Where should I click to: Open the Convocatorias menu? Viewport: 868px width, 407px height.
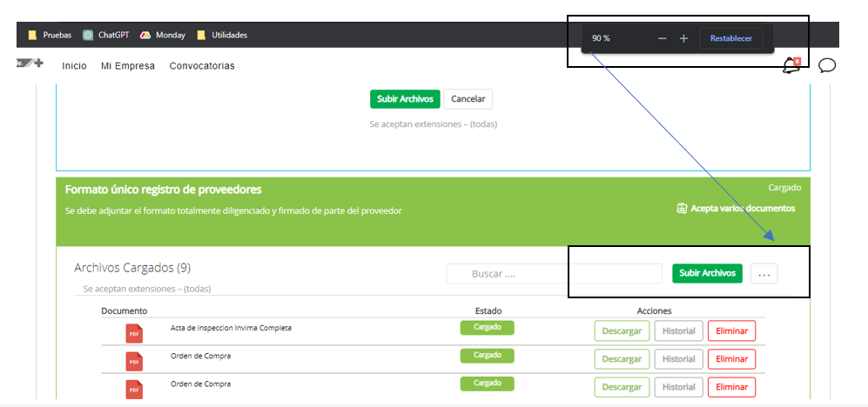tap(202, 66)
